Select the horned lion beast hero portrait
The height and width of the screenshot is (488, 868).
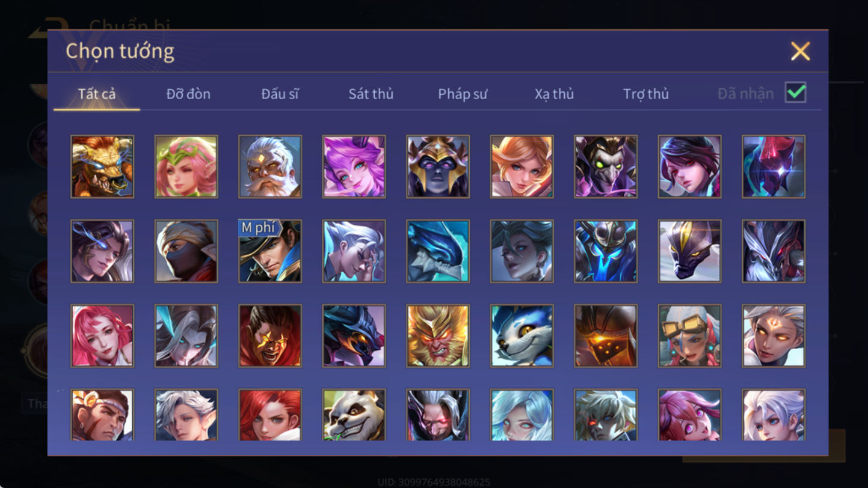[102, 166]
